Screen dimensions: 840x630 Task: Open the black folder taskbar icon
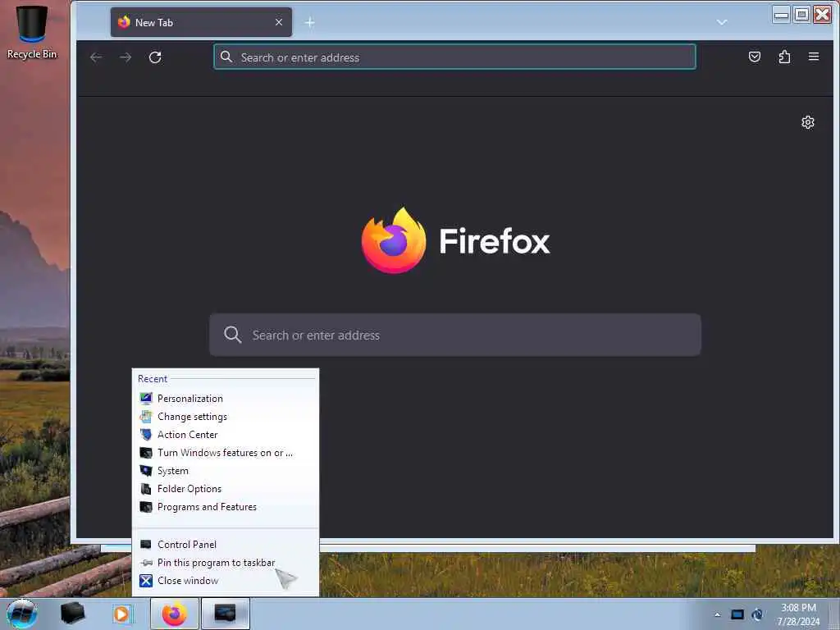[72, 614]
